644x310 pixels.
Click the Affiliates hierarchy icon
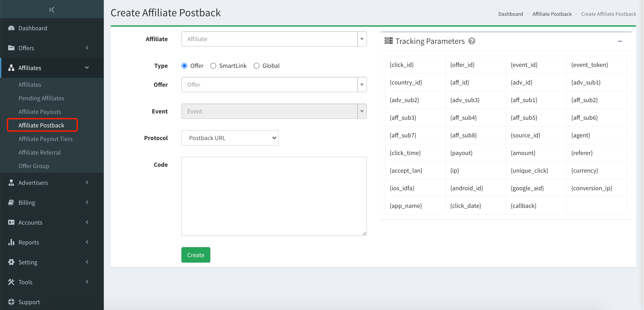11,68
